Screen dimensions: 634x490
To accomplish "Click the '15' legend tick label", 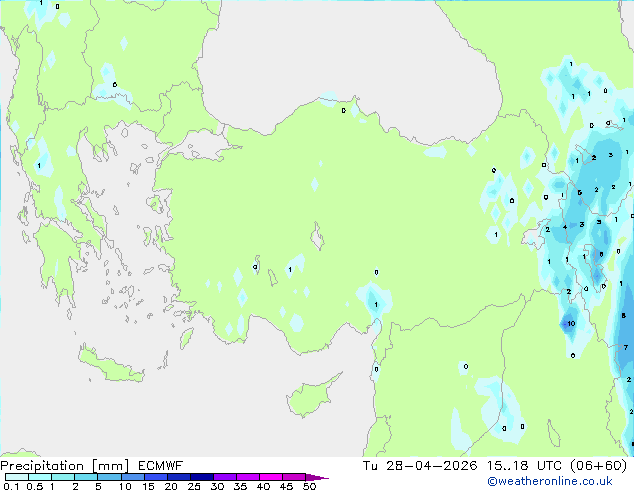I will [148, 486].
